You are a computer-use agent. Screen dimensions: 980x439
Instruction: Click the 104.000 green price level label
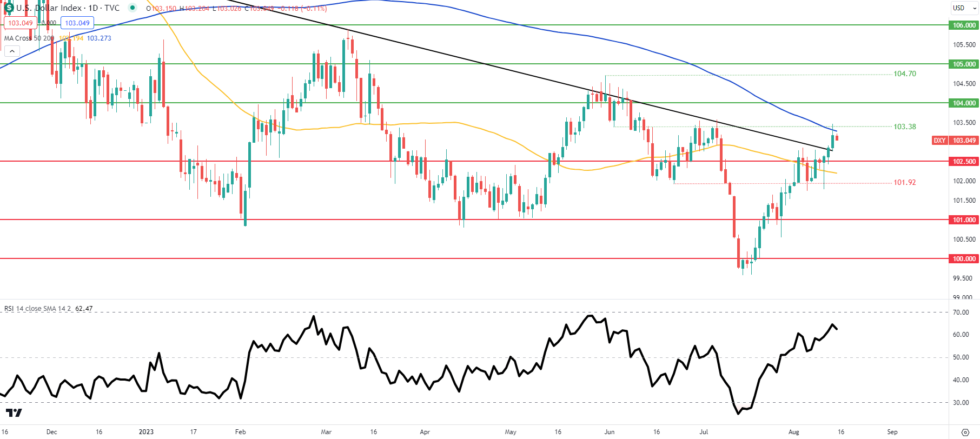coord(964,103)
